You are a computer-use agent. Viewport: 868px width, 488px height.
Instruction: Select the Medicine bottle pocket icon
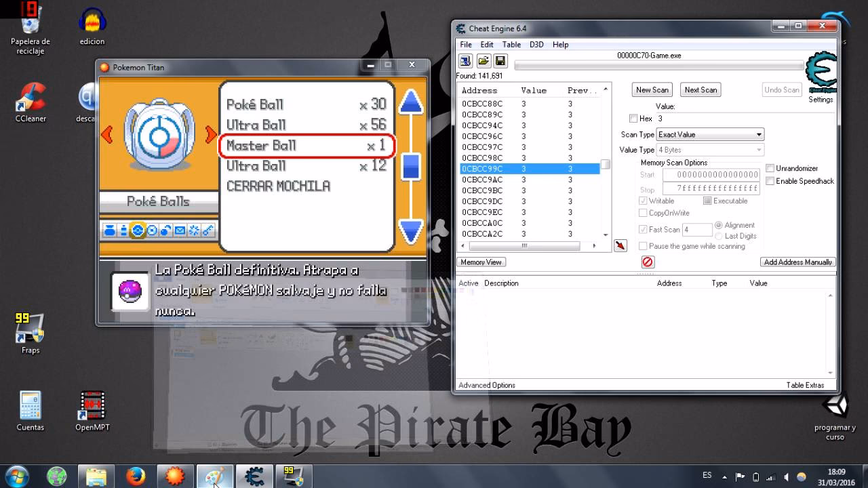pos(123,230)
